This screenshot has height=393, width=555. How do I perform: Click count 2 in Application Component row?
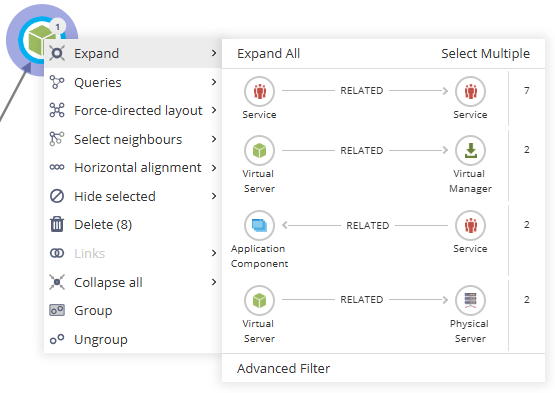[527, 224]
